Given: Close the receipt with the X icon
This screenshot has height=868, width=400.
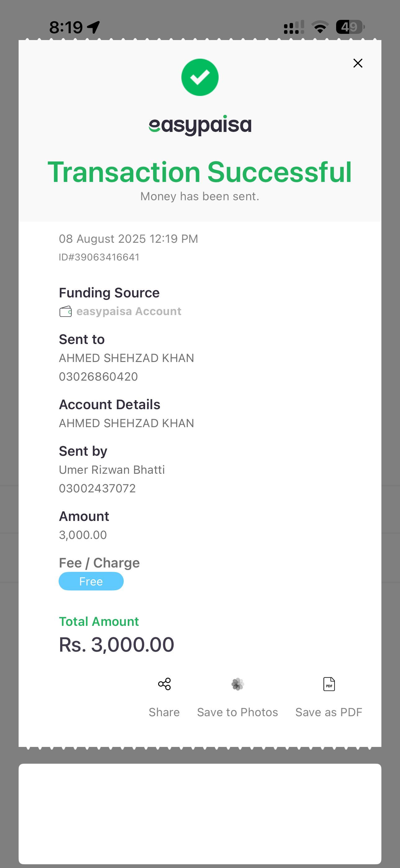Looking at the screenshot, I should [358, 63].
